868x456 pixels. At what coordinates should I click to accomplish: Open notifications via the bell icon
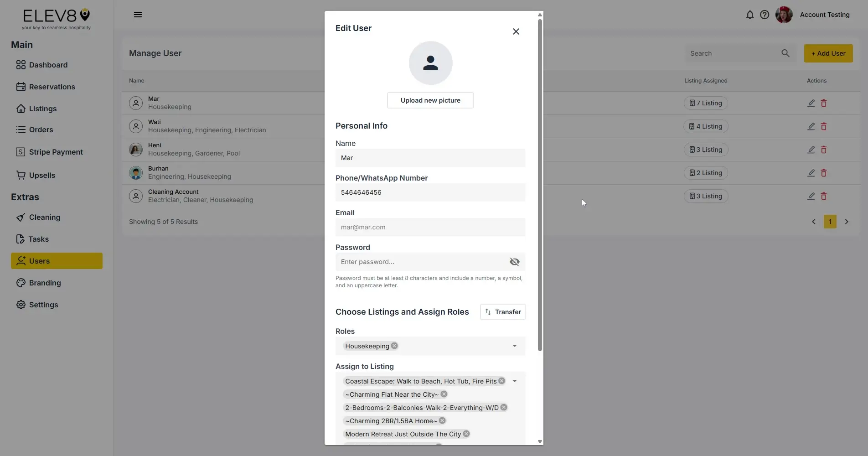[x=750, y=15]
